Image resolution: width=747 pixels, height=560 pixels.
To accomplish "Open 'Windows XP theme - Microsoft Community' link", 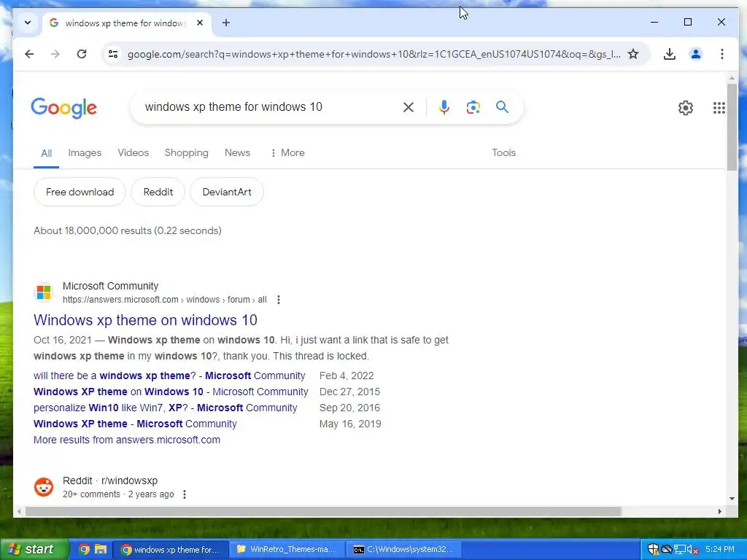I will [x=135, y=424].
